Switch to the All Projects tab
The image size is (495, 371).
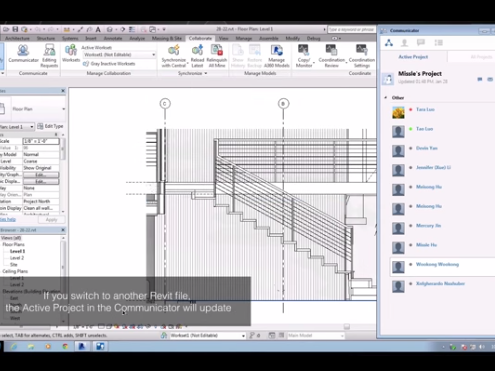coord(481,57)
